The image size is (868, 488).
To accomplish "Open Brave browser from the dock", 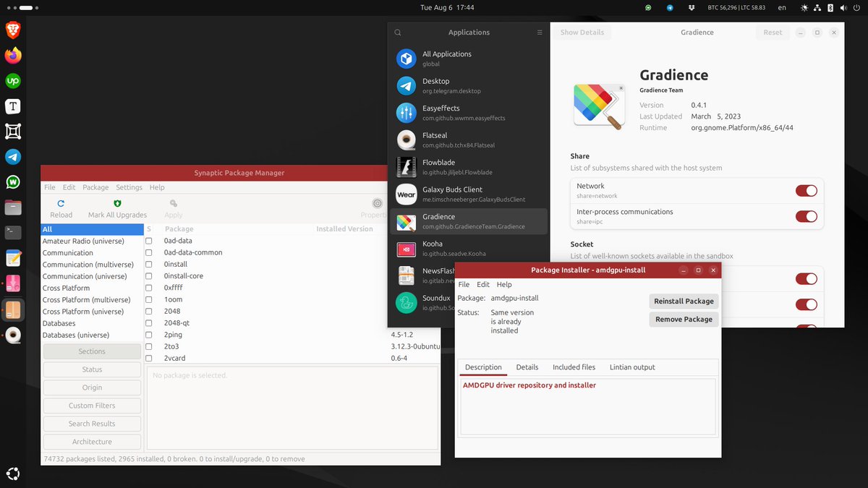I will [13, 30].
